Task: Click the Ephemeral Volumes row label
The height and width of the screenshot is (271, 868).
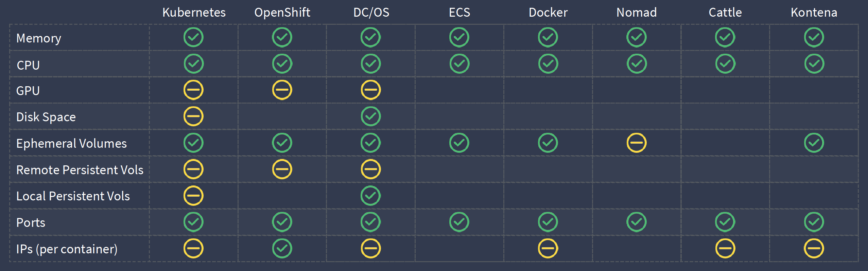Action: 71,144
